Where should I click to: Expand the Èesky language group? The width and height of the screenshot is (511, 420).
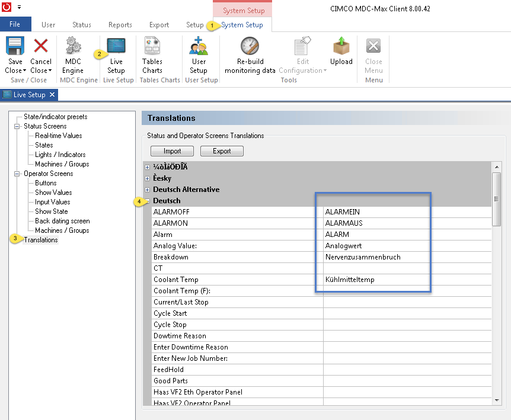[x=147, y=178]
